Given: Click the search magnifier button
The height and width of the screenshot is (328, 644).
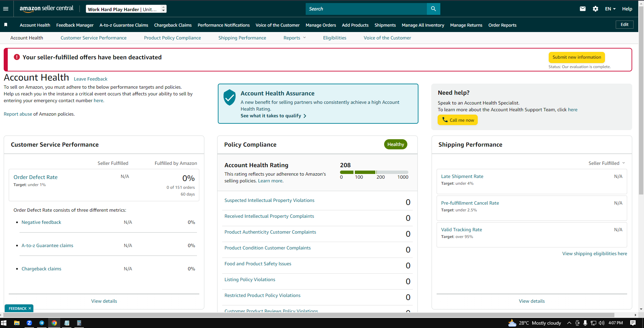Looking at the screenshot, I should coord(433,9).
